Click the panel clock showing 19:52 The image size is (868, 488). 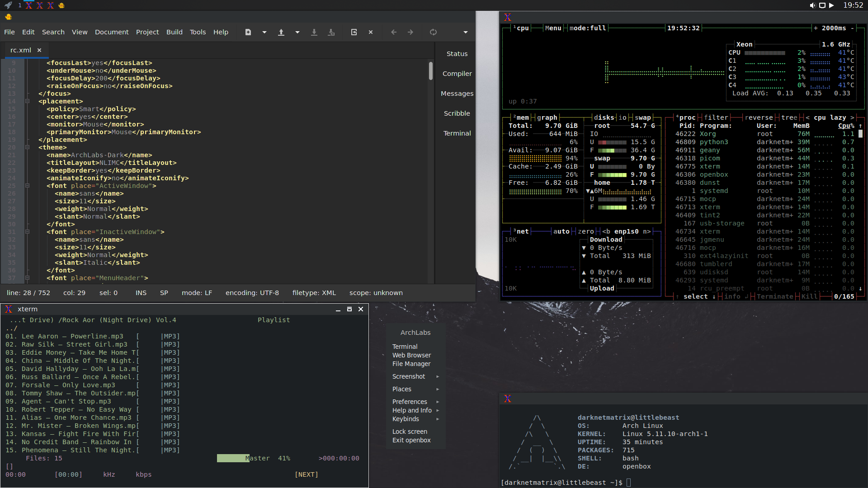pyautogui.click(x=853, y=5)
